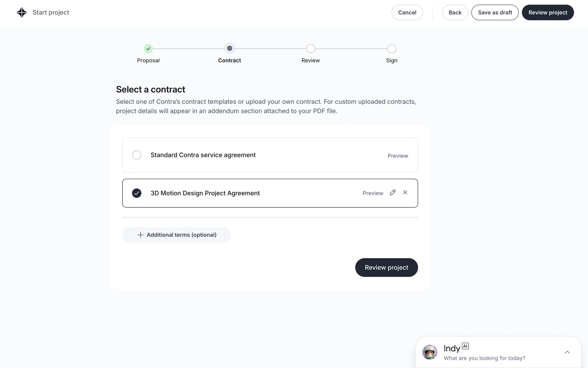Click the plus icon for additional terms

coord(141,235)
